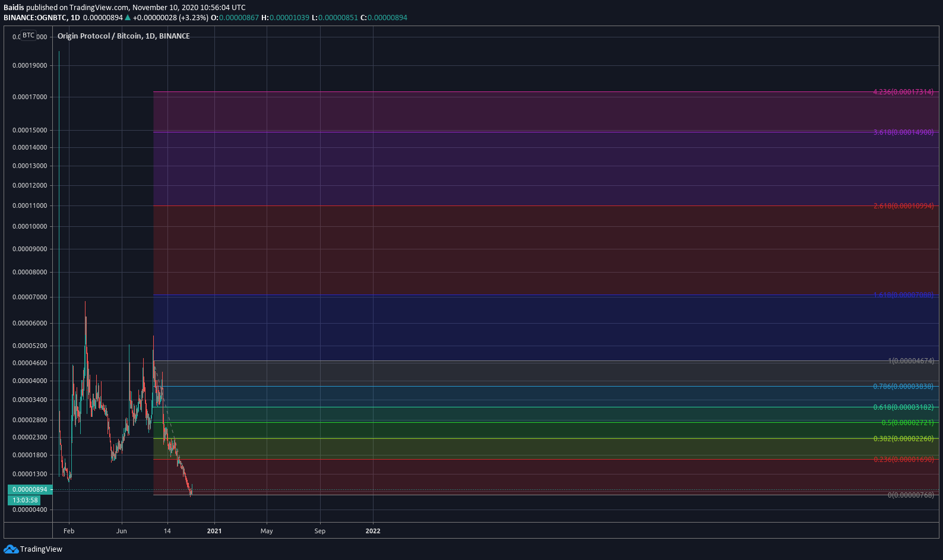
Task: Select the 1.618(0.00007088) Fibonacci level label
Action: (903, 295)
